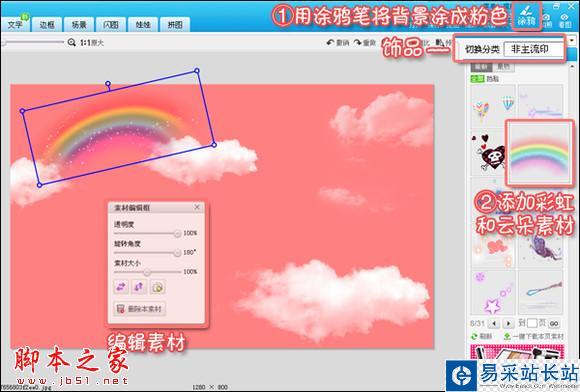The height and width of the screenshot is (392, 580).
Task: Adjust the 透明度 opacity slider
Action: (x=147, y=233)
